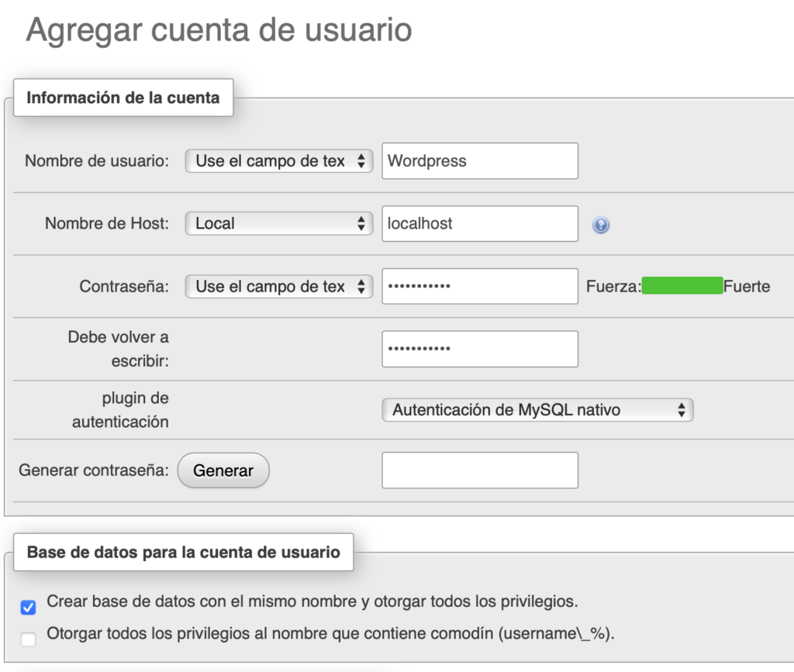Click the green password strength bar

pos(682,286)
